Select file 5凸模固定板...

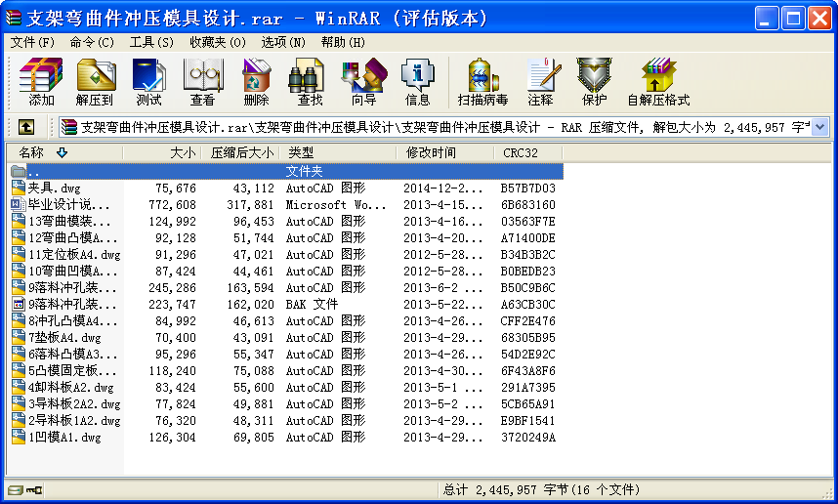click(72, 370)
